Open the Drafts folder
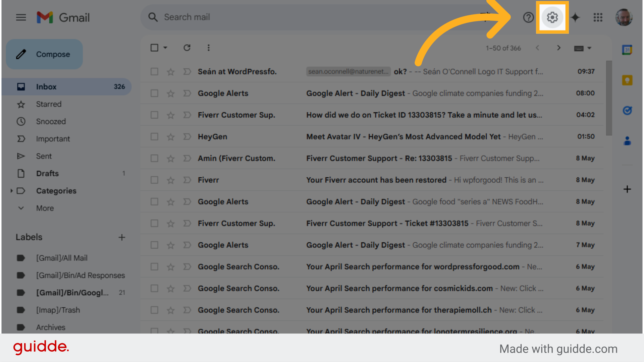 pyautogui.click(x=47, y=173)
